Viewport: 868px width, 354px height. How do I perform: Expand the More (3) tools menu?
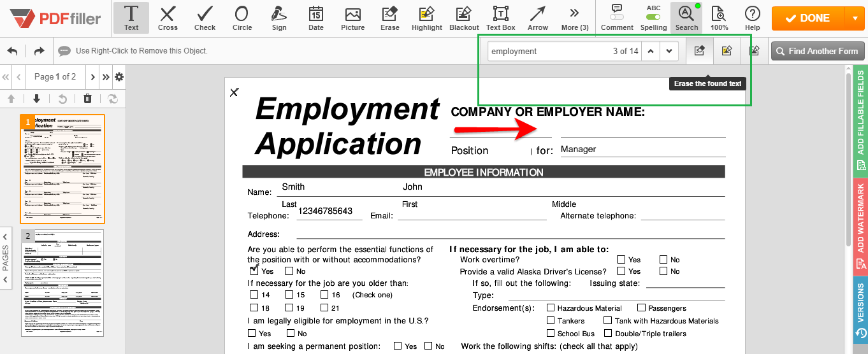(574, 18)
